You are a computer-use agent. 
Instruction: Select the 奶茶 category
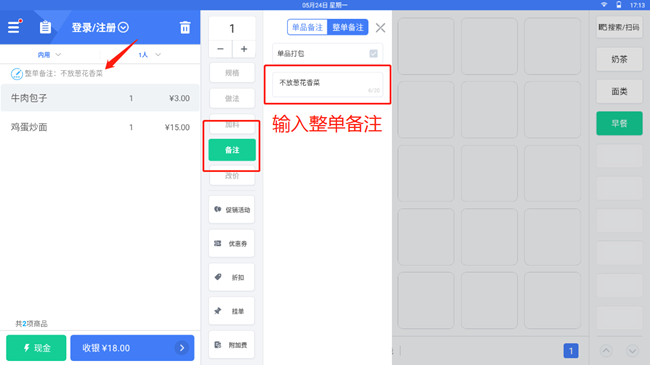pos(619,59)
